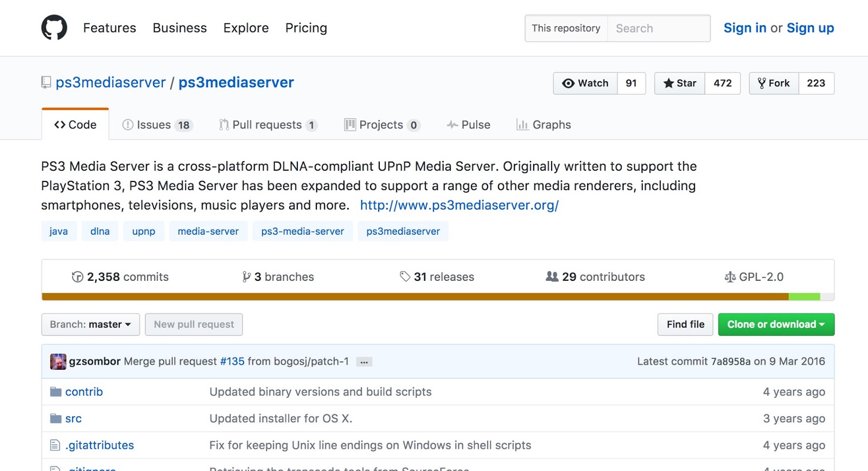Open the GitHub Octocat logo homepage
868x471 pixels.
coord(54,28)
